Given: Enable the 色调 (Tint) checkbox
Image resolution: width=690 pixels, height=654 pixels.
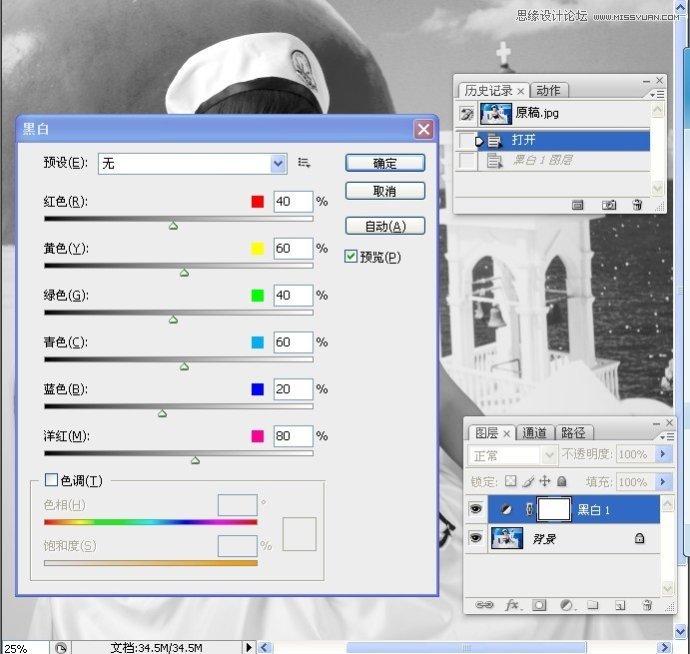Looking at the screenshot, I should tap(52, 481).
